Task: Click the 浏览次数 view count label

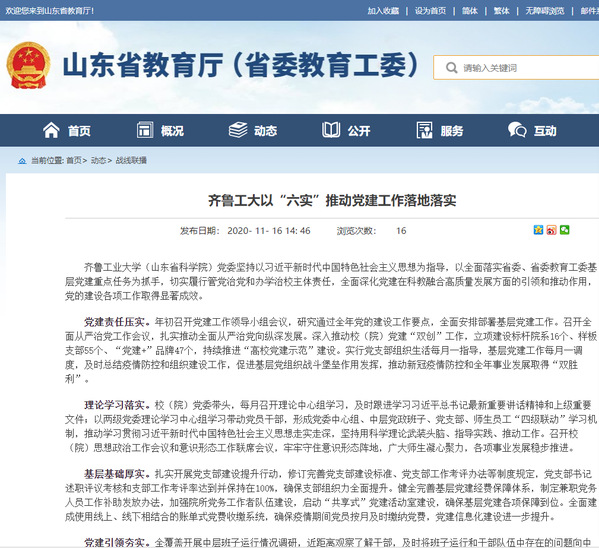Action: tap(356, 231)
